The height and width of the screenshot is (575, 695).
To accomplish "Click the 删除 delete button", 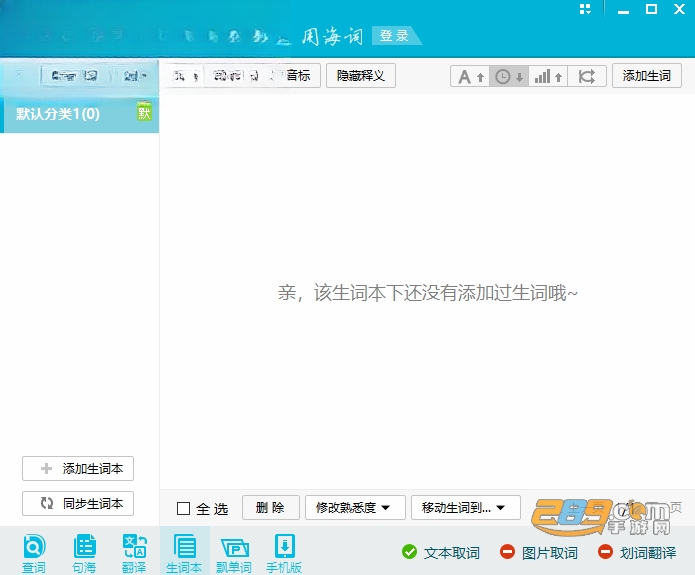I will click(270, 508).
